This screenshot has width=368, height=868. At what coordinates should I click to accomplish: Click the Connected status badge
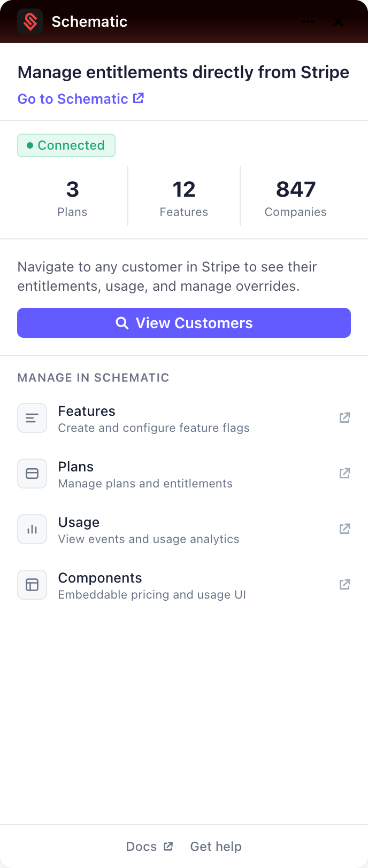click(x=66, y=145)
